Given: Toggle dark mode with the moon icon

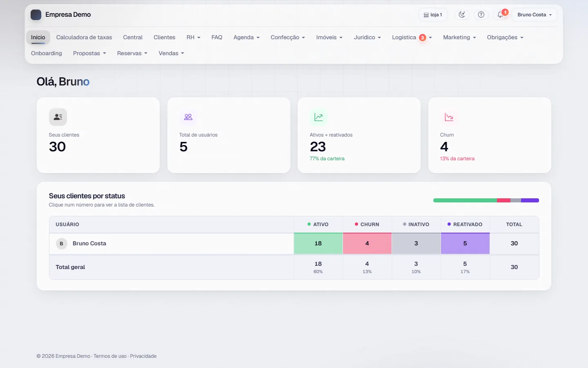Looking at the screenshot, I should [462, 15].
